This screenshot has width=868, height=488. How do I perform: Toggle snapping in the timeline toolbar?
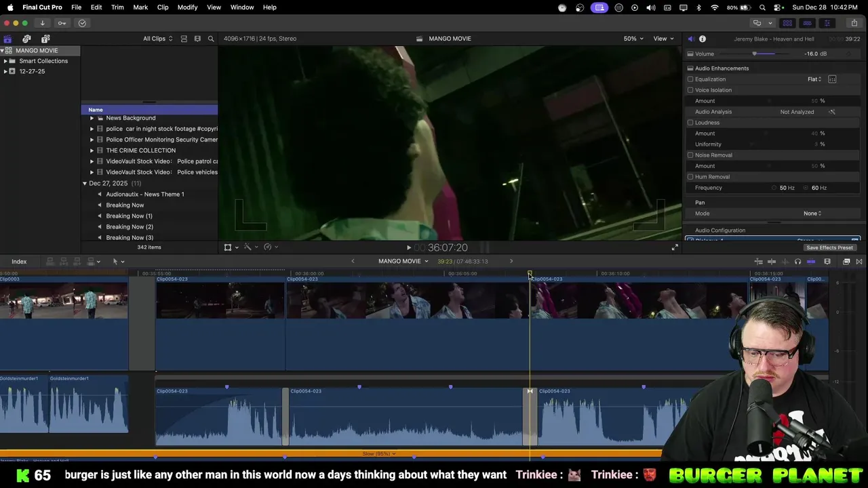(811, 262)
